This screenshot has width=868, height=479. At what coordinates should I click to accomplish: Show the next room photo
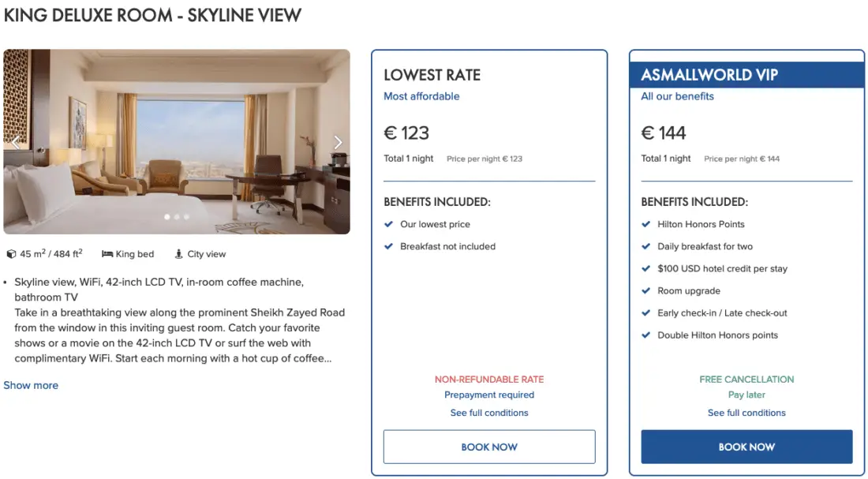(x=338, y=142)
